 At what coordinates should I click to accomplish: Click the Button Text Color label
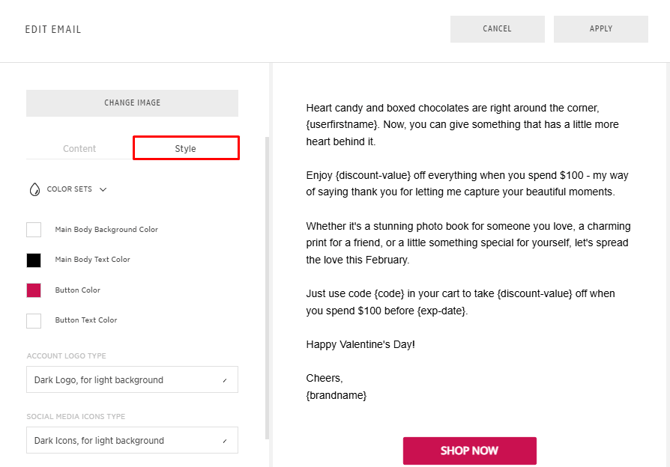(x=86, y=321)
